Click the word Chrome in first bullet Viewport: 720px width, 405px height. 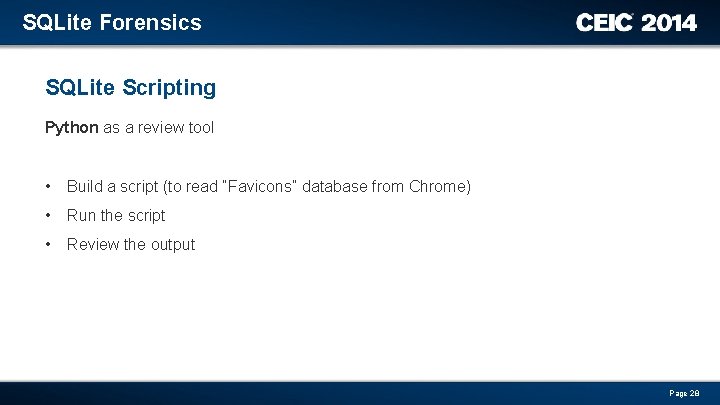(437, 186)
